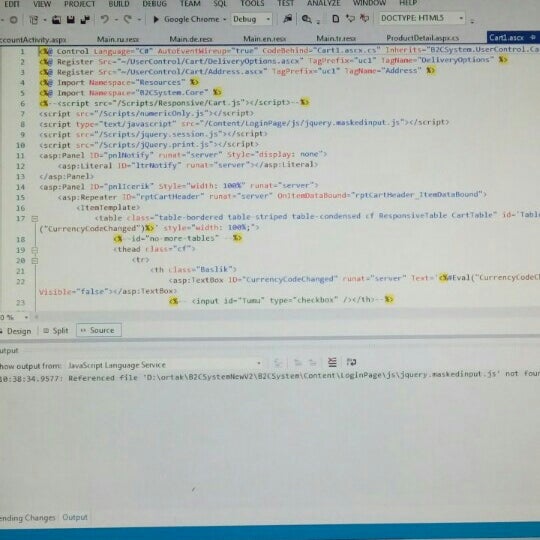
Task: Switch to the Main.en.resx tab
Action: [x=264, y=39]
